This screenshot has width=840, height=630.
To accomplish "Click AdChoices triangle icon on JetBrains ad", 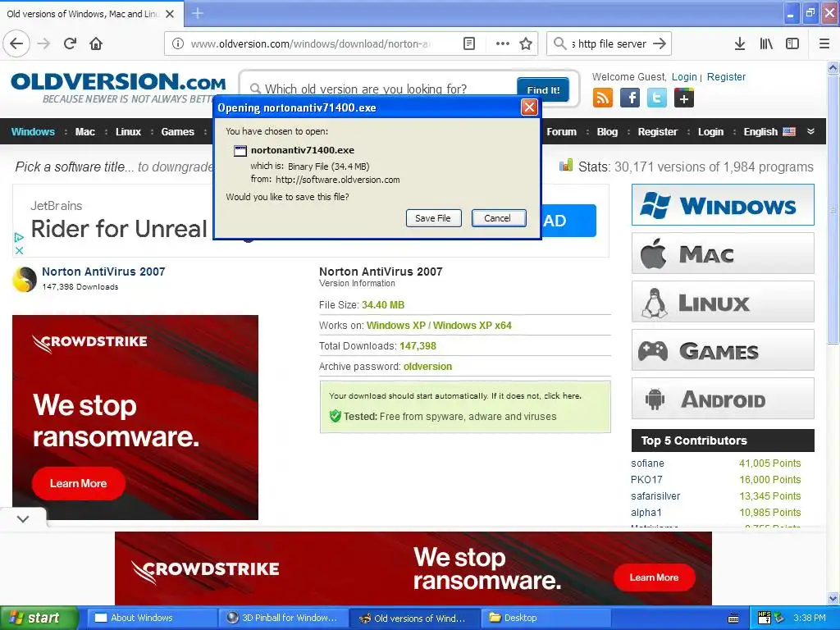I will 19,237.
